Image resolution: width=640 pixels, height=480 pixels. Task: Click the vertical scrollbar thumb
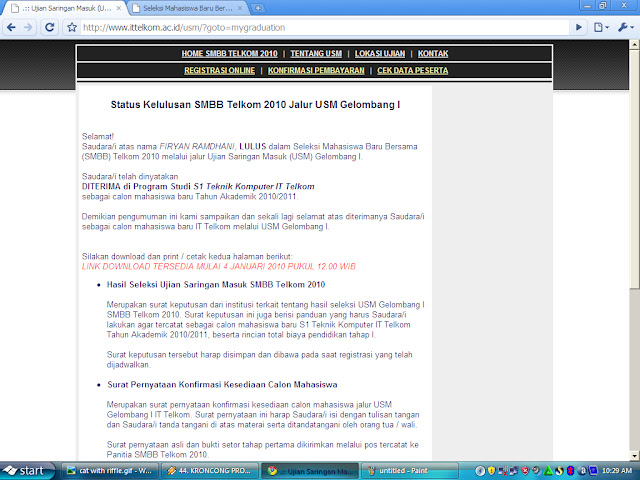(x=634, y=169)
